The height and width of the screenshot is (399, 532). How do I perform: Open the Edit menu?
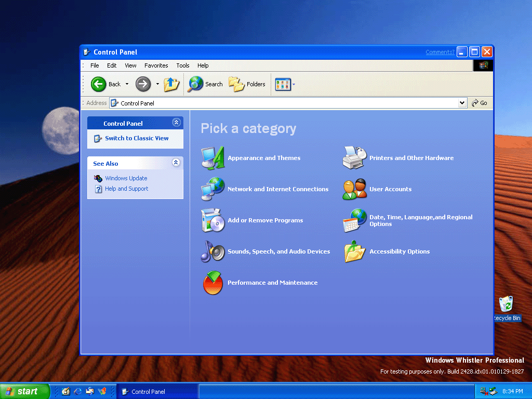coord(112,65)
